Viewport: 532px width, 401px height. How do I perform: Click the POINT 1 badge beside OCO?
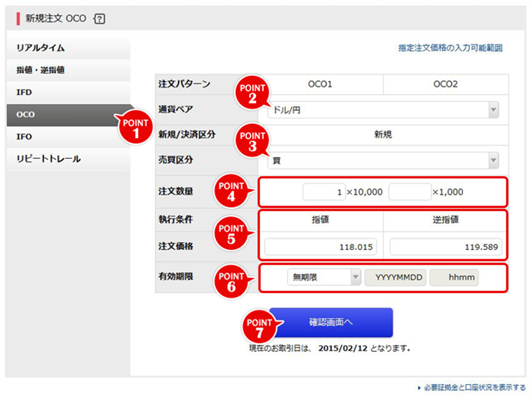click(135, 128)
